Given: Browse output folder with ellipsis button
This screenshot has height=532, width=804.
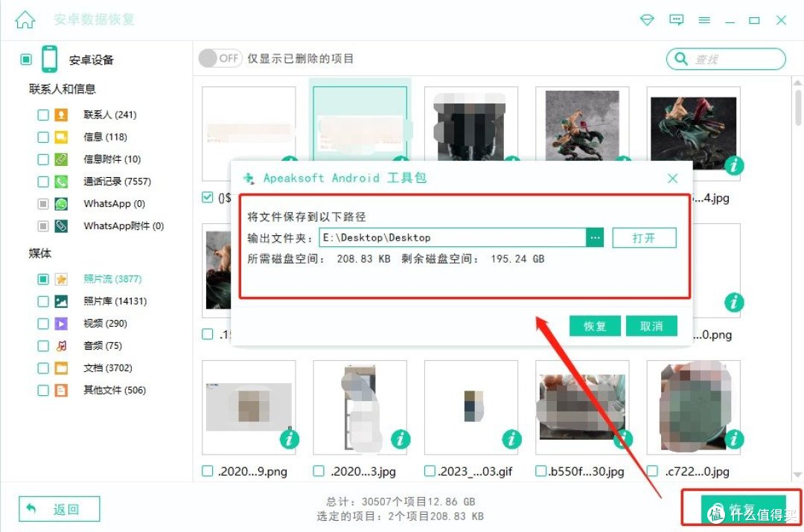Looking at the screenshot, I should [595, 238].
